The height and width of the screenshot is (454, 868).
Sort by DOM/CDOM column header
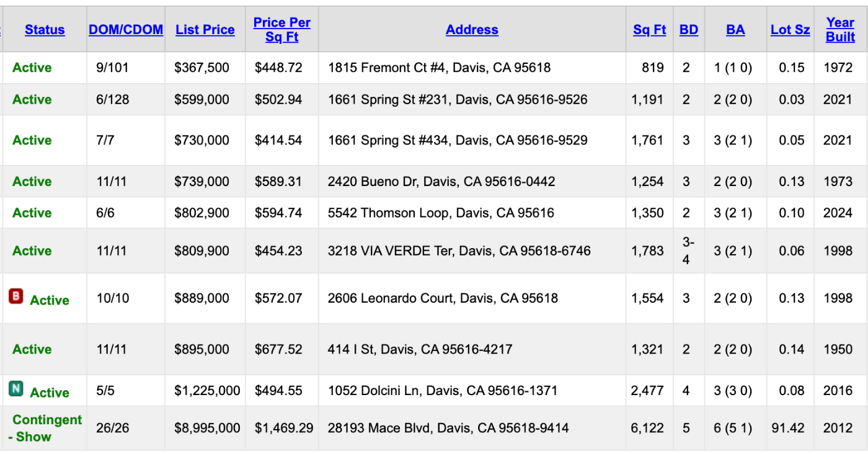tap(126, 30)
